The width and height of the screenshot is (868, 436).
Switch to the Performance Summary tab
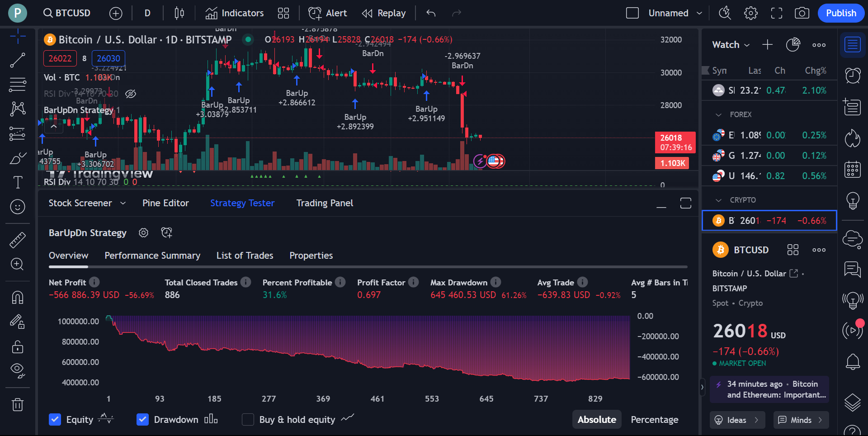(152, 256)
